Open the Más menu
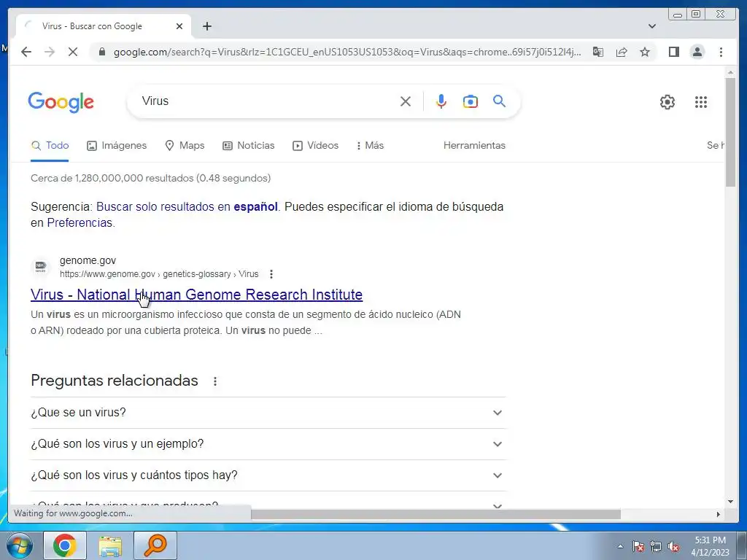Image resolution: width=747 pixels, height=560 pixels. click(370, 145)
